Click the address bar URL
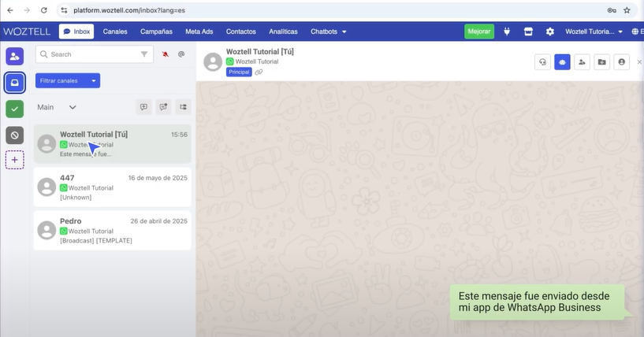The height and width of the screenshot is (337, 644). (129, 10)
